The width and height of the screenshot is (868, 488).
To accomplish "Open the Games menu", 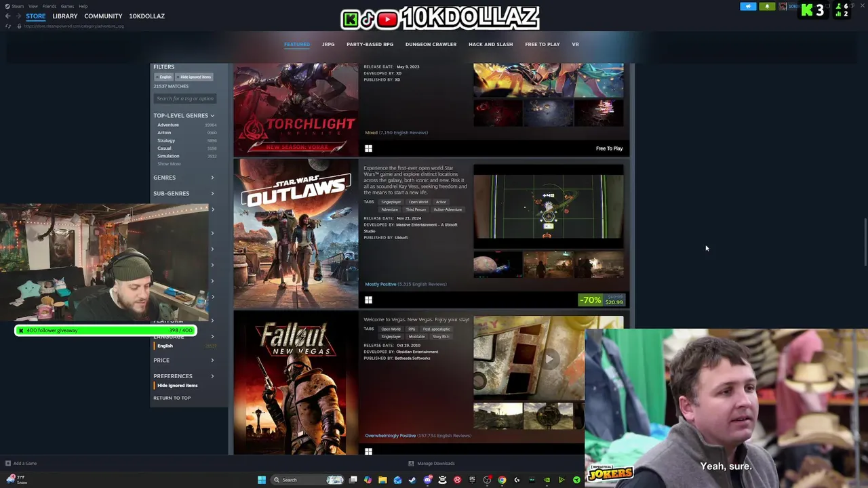I will 67,6.
